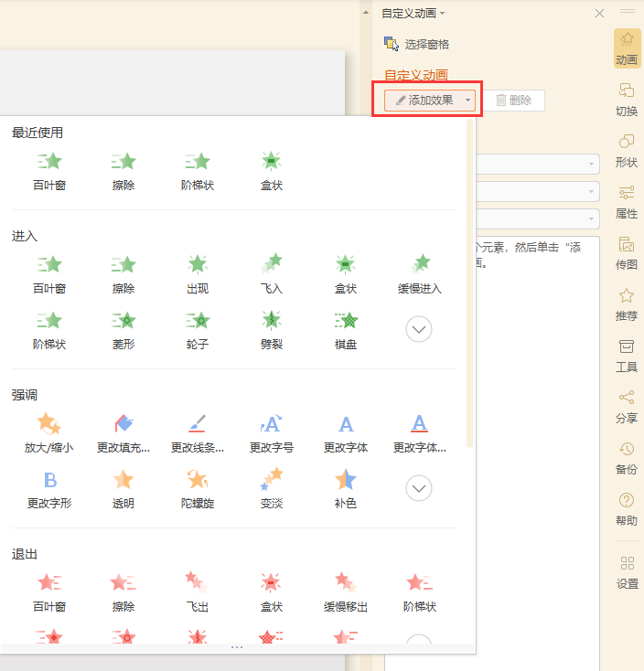The height and width of the screenshot is (671, 644).
Task: Apply the 更改线条 emphasis effect
Action: (198, 433)
